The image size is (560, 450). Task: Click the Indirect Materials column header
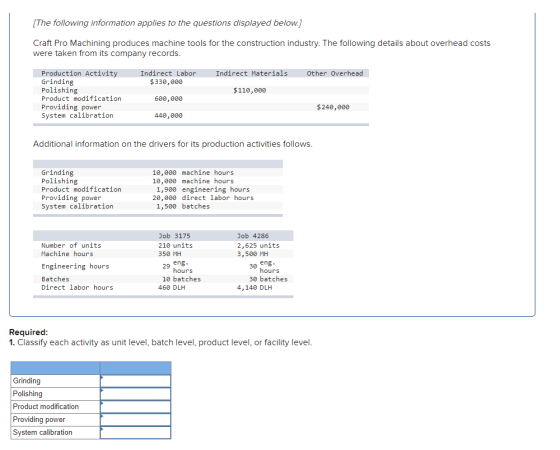point(251,73)
